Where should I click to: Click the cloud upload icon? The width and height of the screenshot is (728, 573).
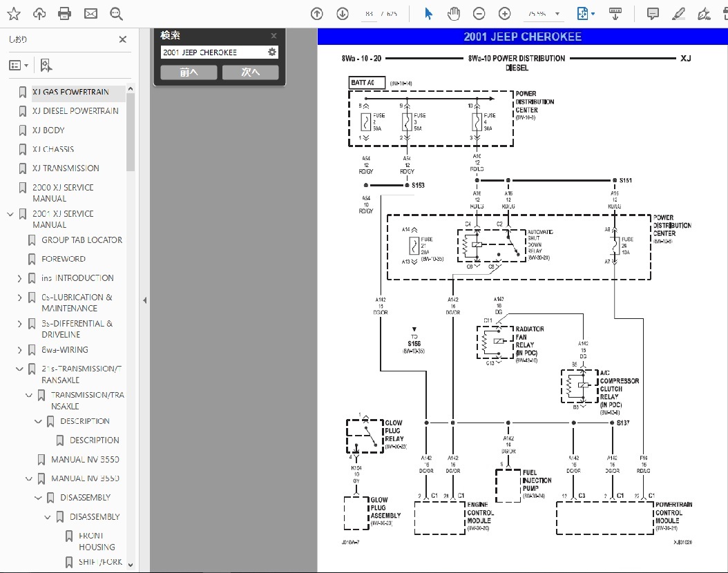(39, 14)
